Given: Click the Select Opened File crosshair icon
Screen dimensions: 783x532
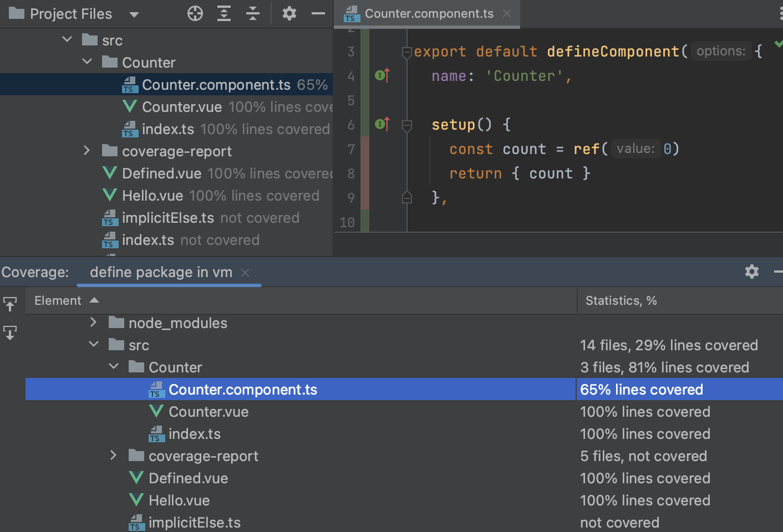Looking at the screenshot, I should (x=195, y=13).
